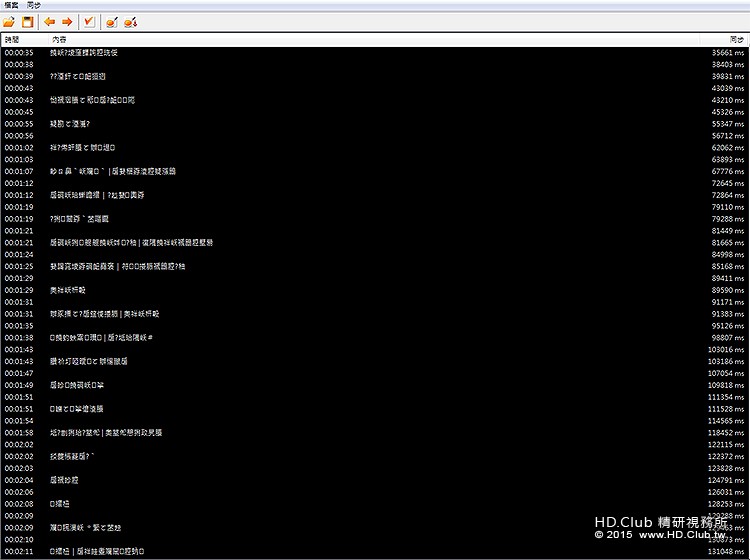Click the 72864 ms sync value
The image size is (750, 560).
pos(728,195)
